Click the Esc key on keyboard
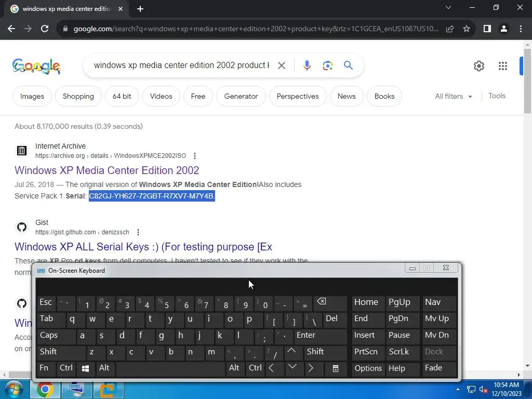The image size is (532, 399). pos(46,303)
